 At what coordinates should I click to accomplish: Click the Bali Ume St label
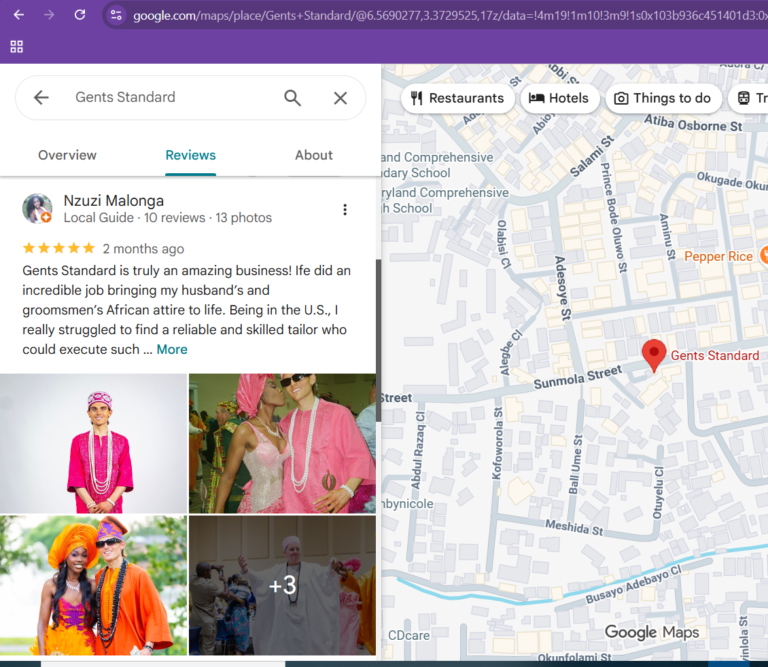pos(576,464)
